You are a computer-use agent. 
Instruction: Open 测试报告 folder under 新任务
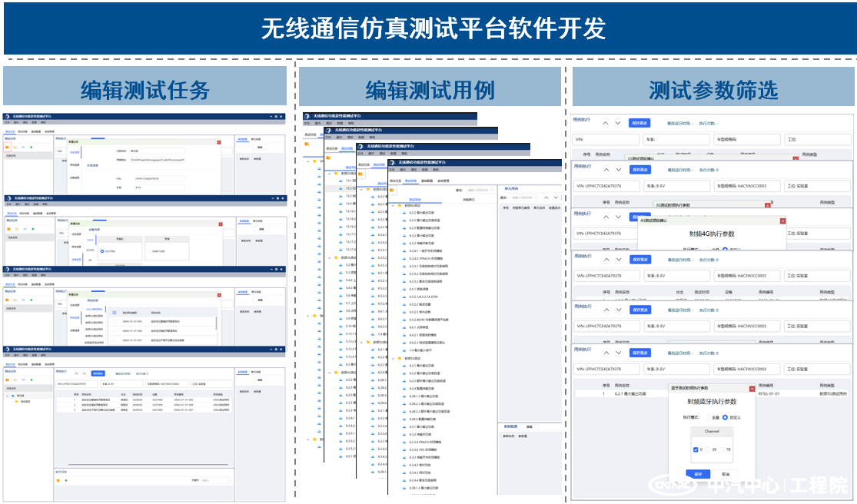25,402
